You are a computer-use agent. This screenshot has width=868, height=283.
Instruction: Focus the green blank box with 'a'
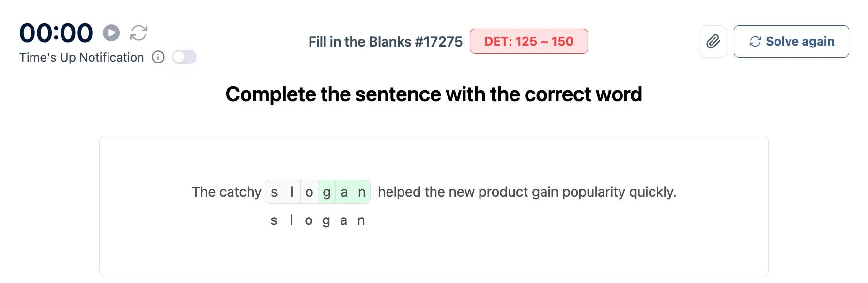344,192
